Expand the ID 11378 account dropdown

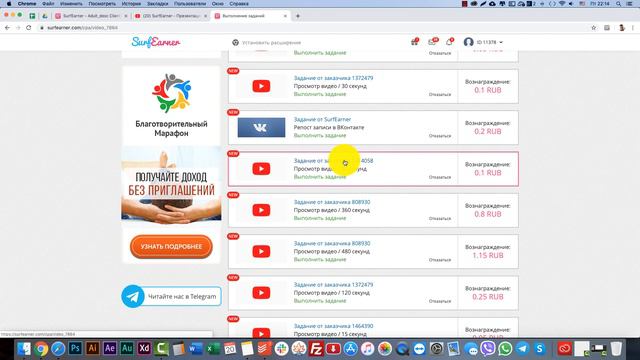pos(489,42)
